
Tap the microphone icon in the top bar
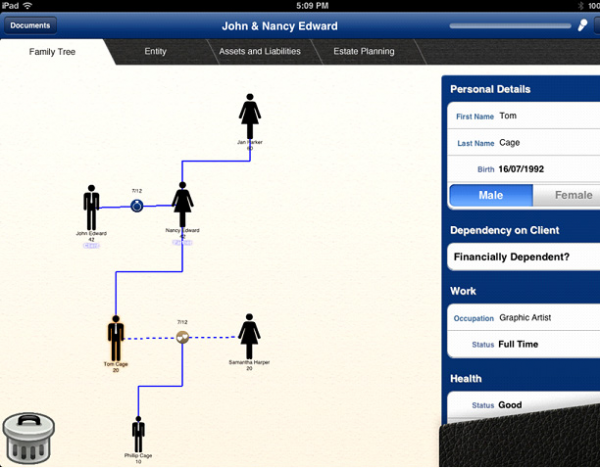point(581,26)
